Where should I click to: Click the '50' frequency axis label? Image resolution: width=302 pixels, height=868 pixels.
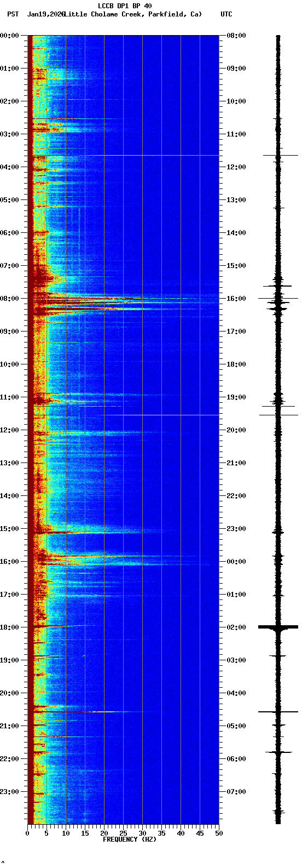pyautogui.click(x=219, y=833)
